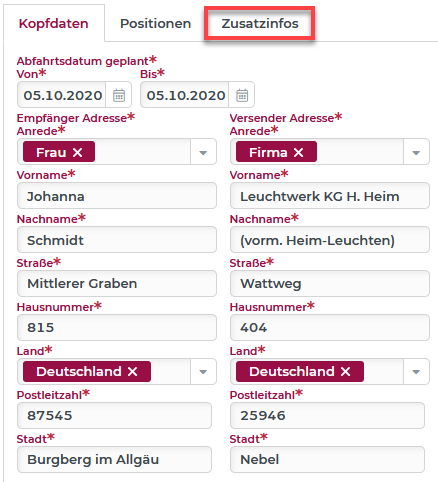Click the recipient Vorname field with Johanna
The width and height of the screenshot is (438, 482).
point(117,196)
